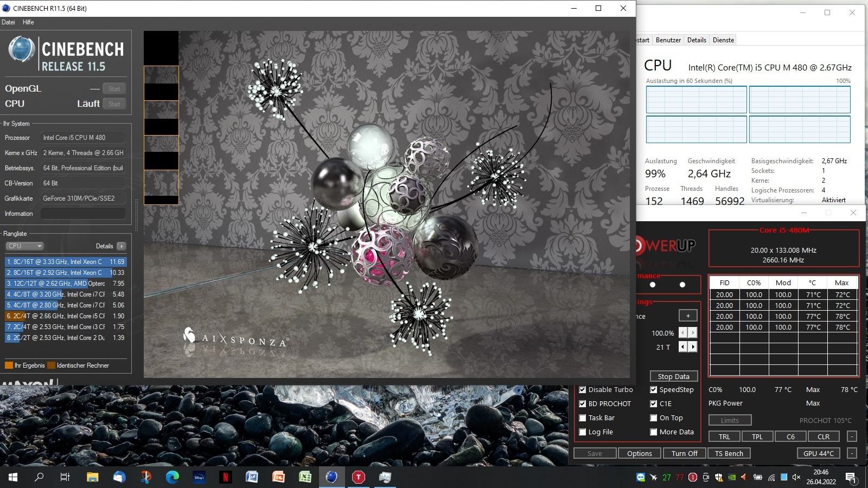Decrease the 21 T value arrow
The image size is (868, 488).
683,347
